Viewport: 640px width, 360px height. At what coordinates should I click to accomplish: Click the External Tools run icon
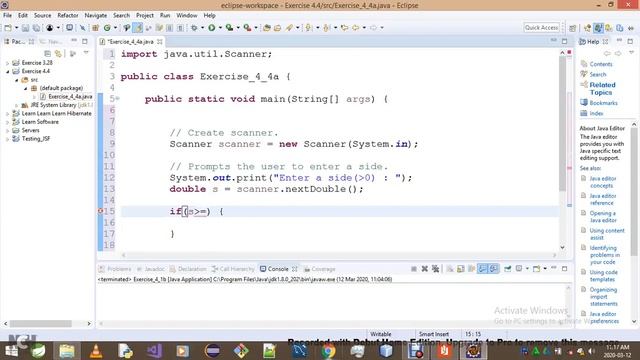click(247, 28)
